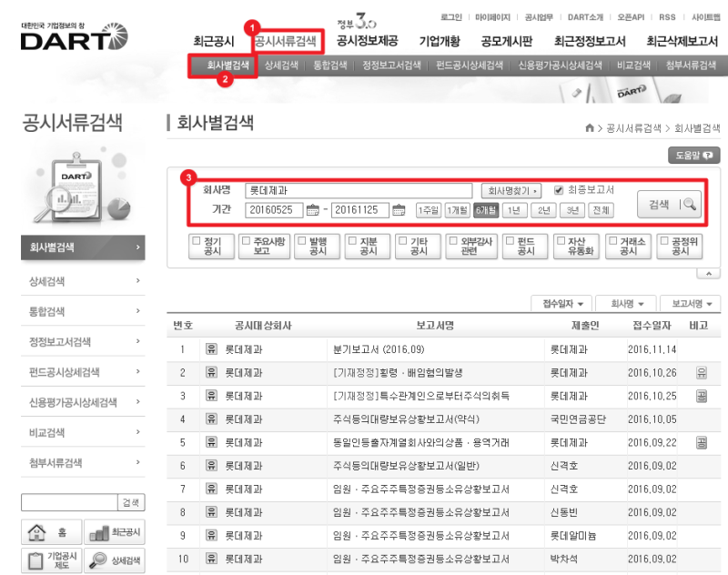Check the 펀드공시 filter checkbox
Screen dimensions: 728x575
point(510,240)
